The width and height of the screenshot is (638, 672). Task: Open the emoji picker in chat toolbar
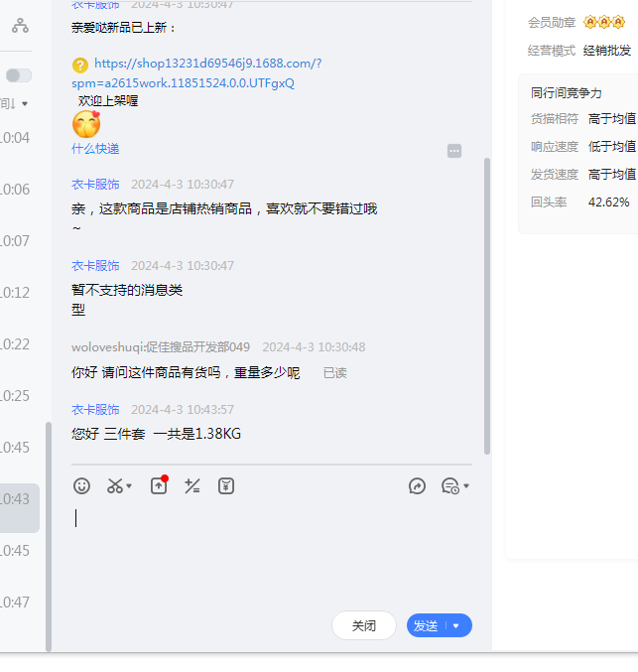point(82,485)
